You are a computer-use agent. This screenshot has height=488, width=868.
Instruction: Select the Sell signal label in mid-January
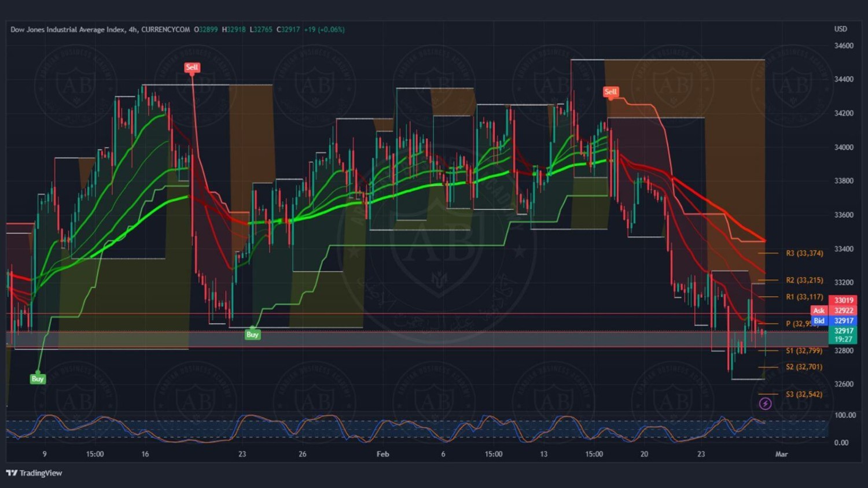[192, 67]
